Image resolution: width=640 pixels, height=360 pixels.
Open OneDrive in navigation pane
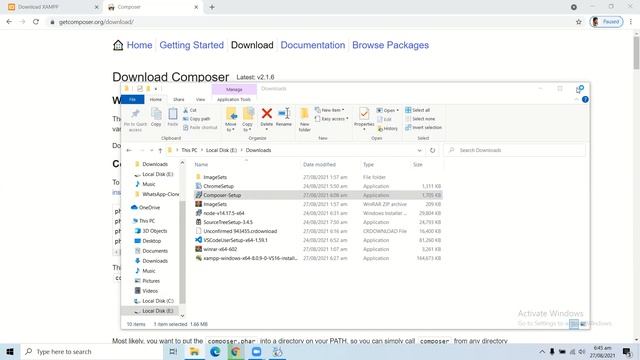(x=145, y=207)
